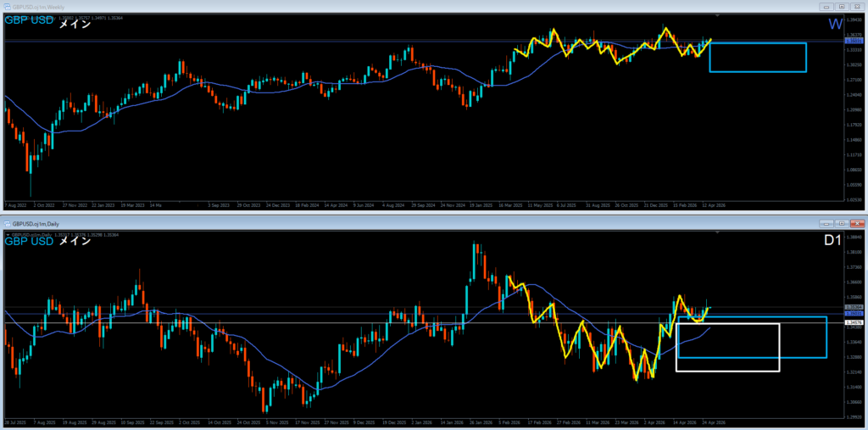Select the blue rectangle on the Daily chart
This screenshot has width=868, height=430.
(826, 338)
